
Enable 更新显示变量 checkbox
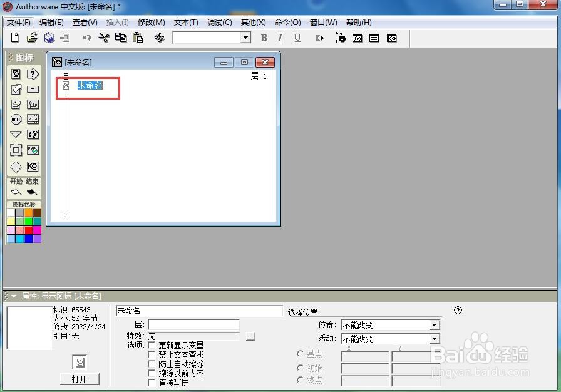point(152,345)
